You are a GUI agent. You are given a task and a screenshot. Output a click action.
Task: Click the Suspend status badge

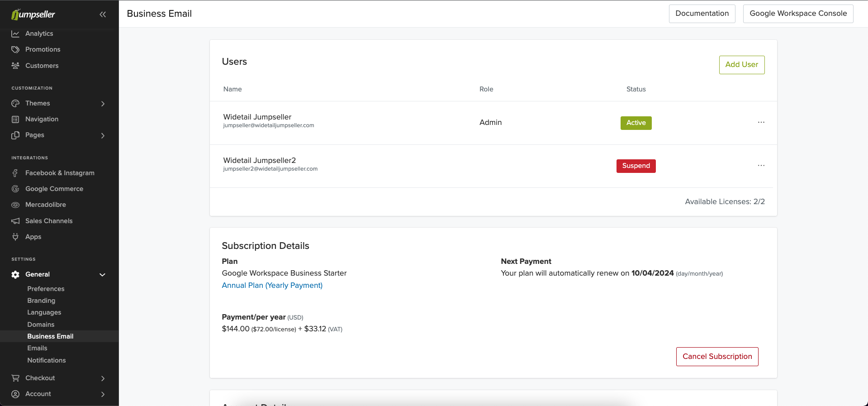coord(636,166)
